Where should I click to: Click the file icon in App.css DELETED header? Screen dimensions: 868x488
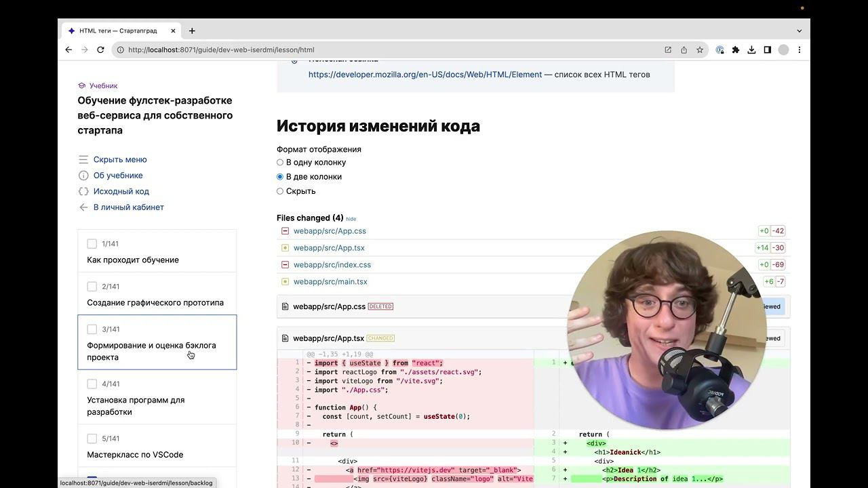(285, 306)
